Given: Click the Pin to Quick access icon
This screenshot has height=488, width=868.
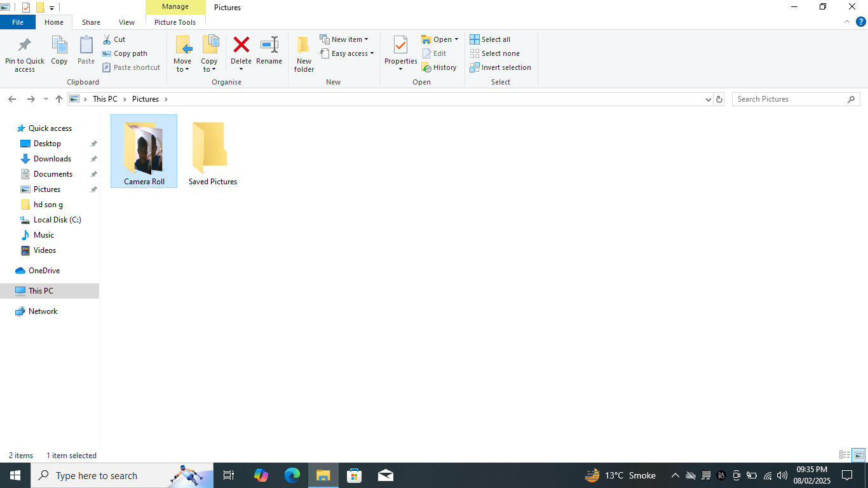Looking at the screenshot, I should 24,46.
